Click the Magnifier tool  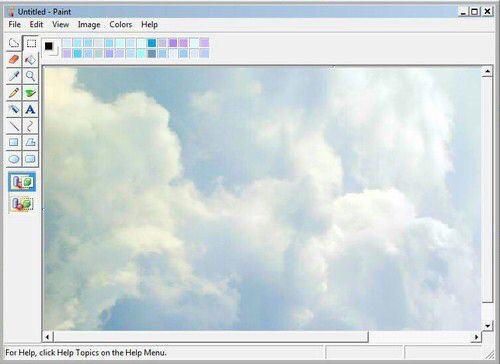coord(31,76)
